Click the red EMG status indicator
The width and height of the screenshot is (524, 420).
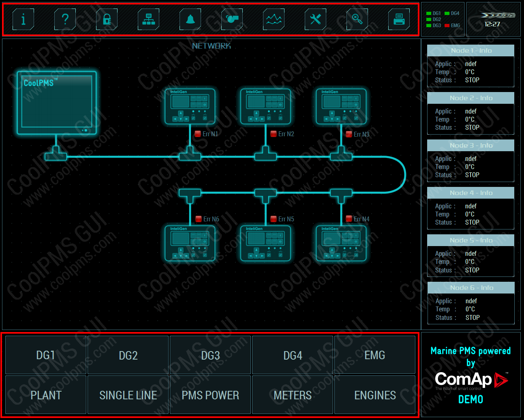tap(447, 26)
